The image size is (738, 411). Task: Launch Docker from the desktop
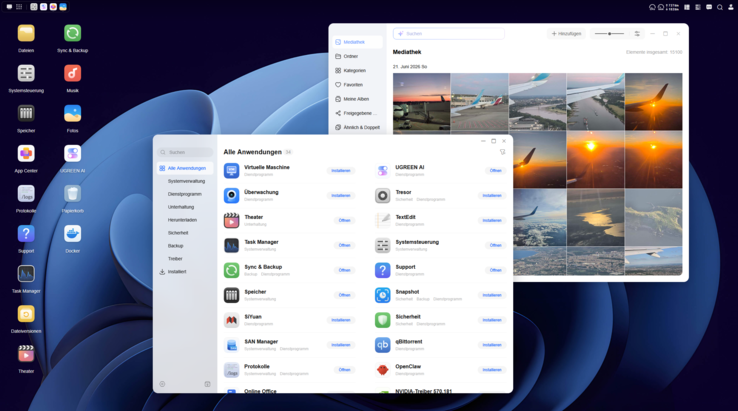pos(72,234)
